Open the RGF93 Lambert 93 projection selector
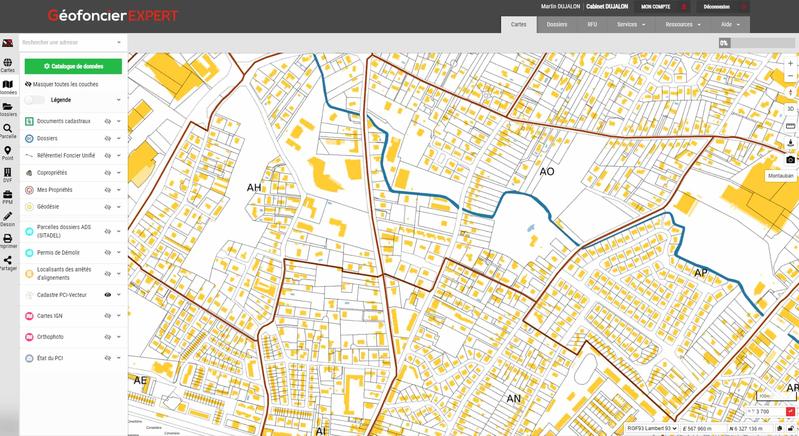This screenshot has height=436, width=799. pyautogui.click(x=652, y=428)
